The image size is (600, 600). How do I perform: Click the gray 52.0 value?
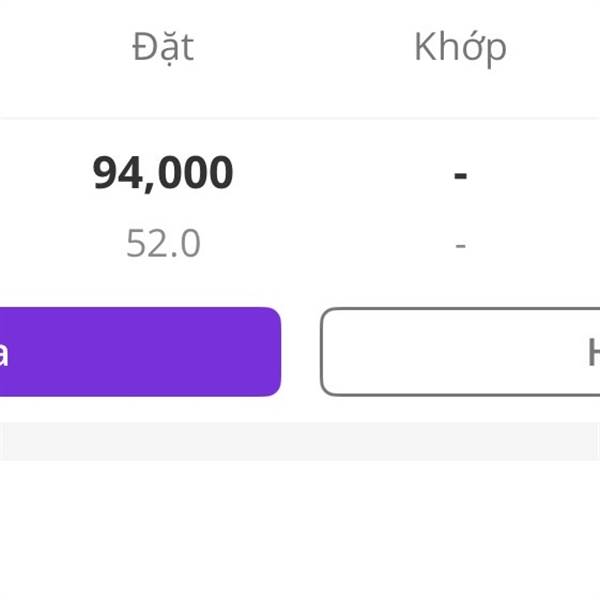(x=163, y=243)
